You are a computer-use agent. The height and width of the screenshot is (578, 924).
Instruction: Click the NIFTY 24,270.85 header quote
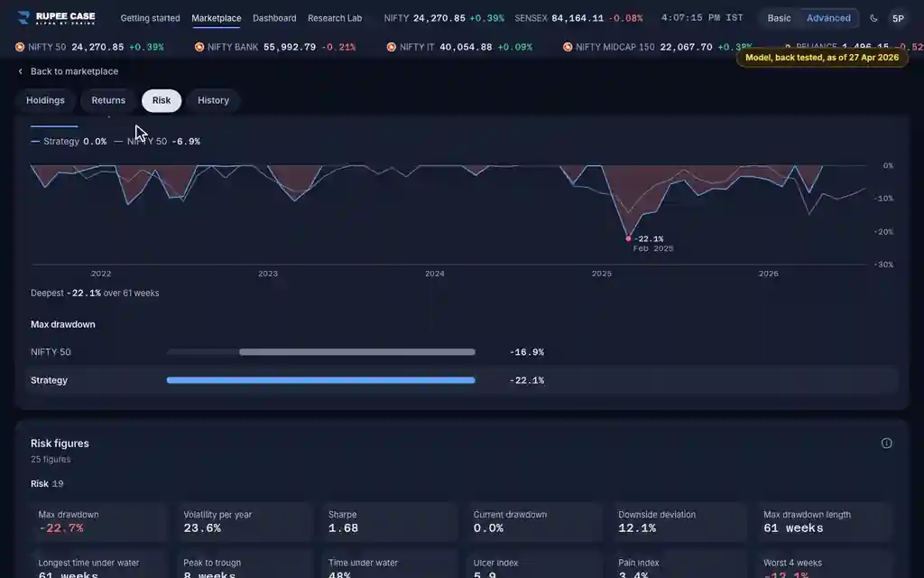tap(444, 18)
